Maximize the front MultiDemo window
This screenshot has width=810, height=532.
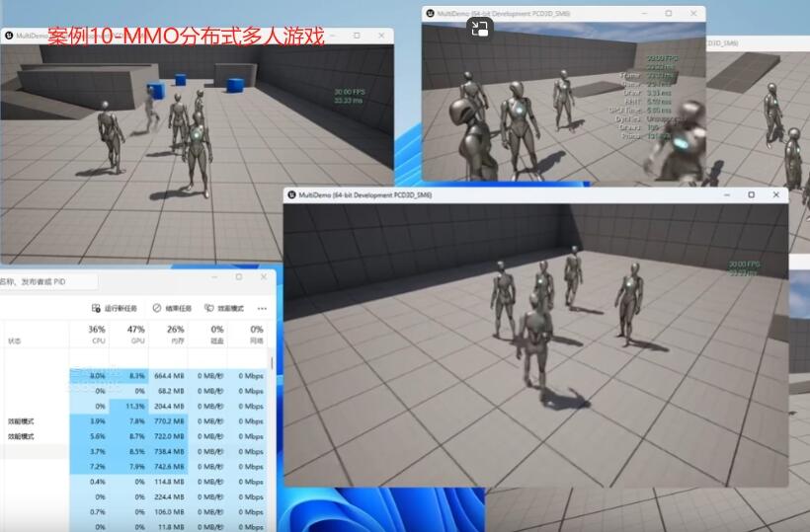pos(751,195)
